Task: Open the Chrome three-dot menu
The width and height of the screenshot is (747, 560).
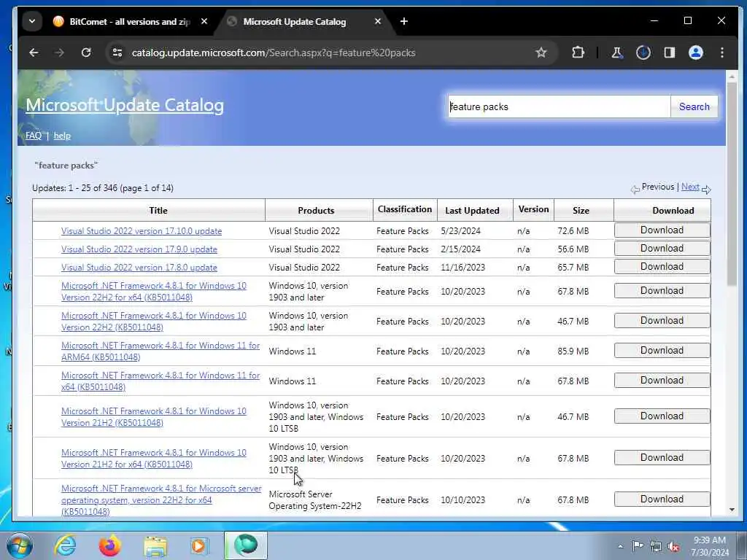Action: pyautogui.click(x=722, y=52)
